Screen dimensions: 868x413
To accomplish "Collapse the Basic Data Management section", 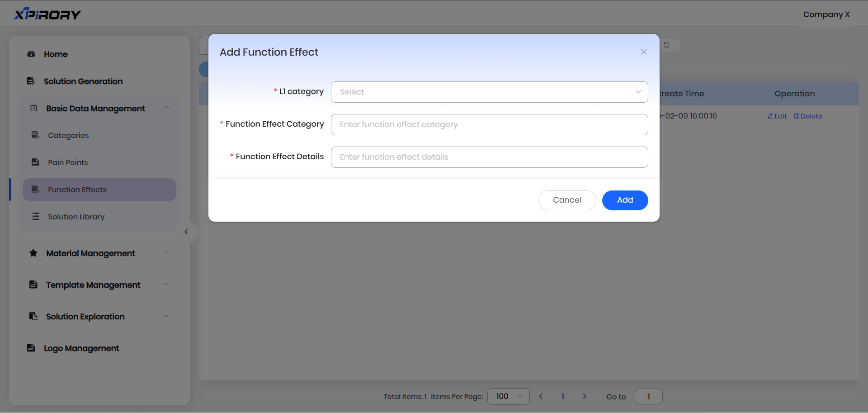I will pyautogui.click(x=166, y=108).
